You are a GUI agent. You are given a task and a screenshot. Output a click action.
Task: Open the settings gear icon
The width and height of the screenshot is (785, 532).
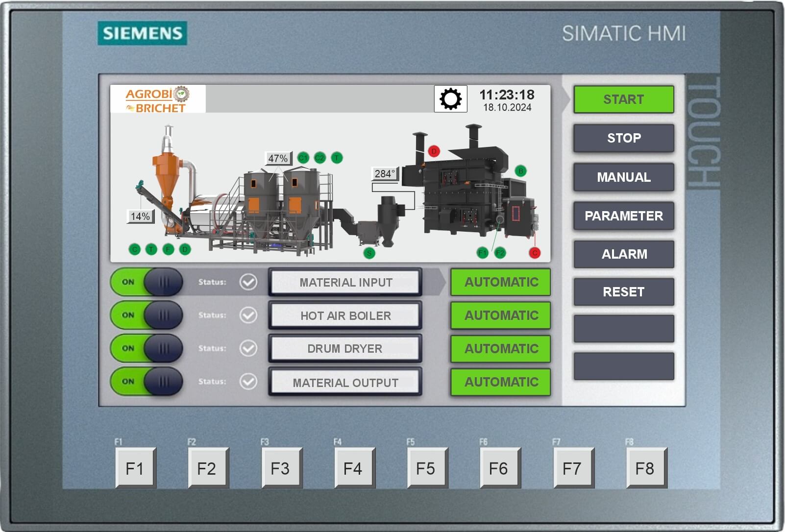click(450, 99)
